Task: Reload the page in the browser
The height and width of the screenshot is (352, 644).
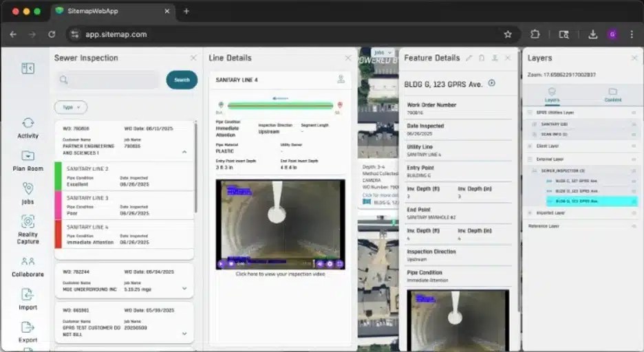Action: pyautogui.click(x=52, y=34)
